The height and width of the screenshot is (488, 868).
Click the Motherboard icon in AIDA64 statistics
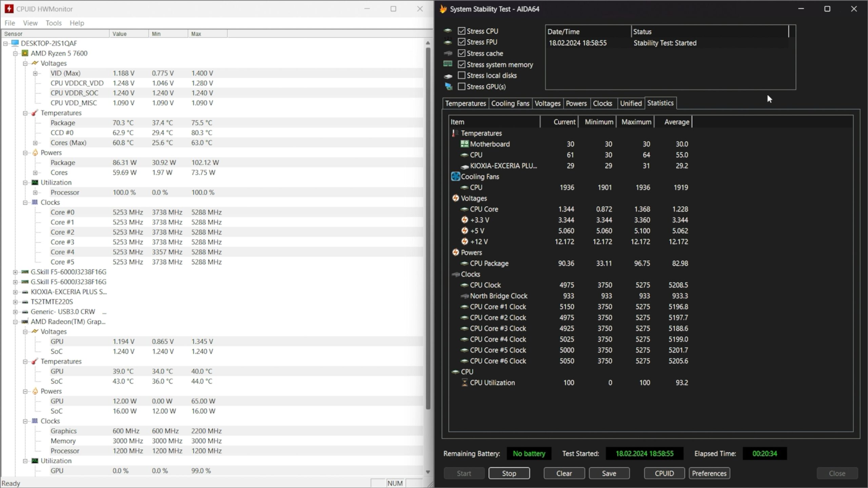click(x=464, y=144)
